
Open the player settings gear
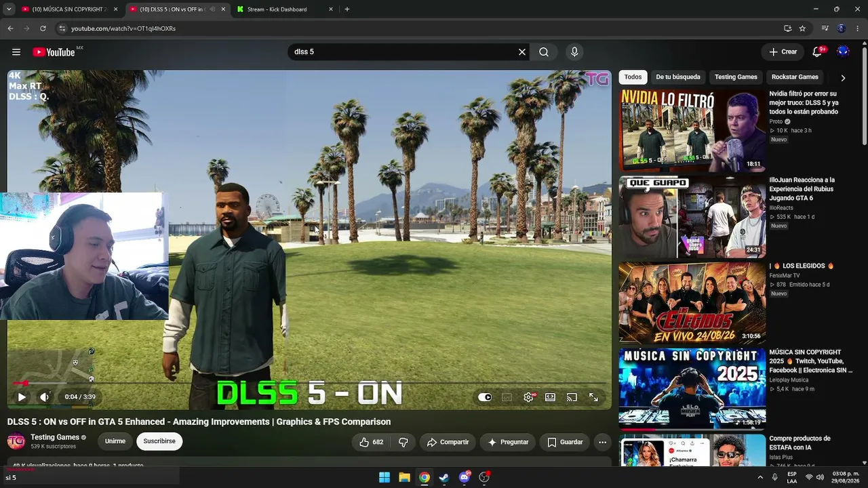(528, 397)
